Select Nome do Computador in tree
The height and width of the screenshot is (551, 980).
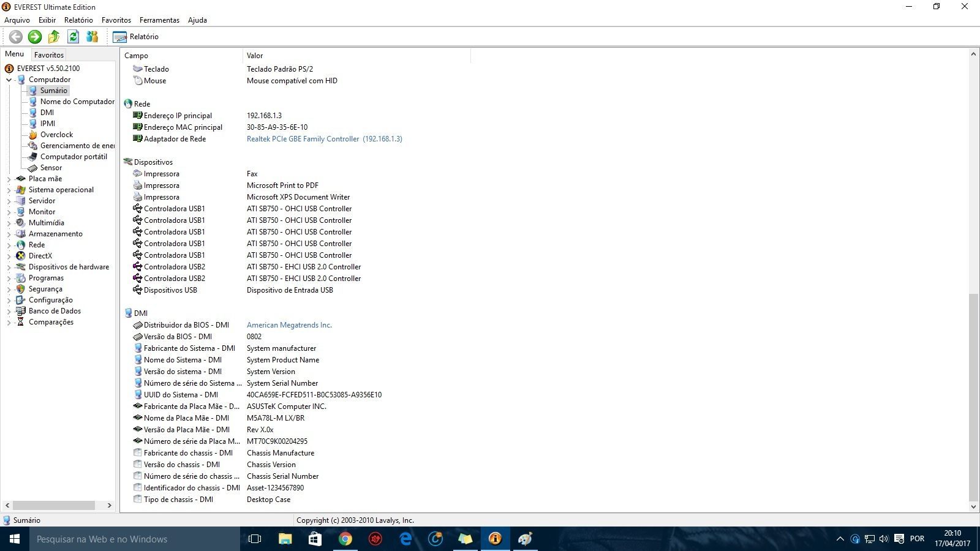coord(77,102)
